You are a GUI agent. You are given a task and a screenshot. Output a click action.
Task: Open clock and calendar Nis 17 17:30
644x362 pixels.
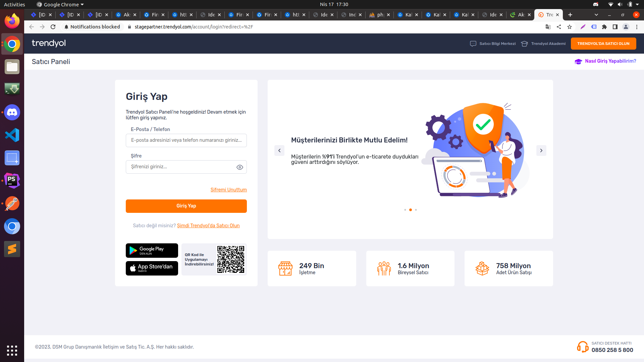pos(334,4)
